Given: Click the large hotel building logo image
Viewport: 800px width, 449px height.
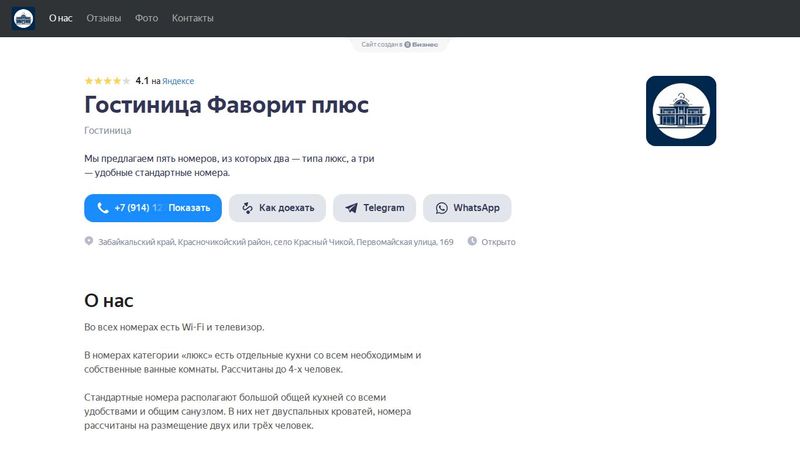Looking at the screenshot, I should 681,111.
